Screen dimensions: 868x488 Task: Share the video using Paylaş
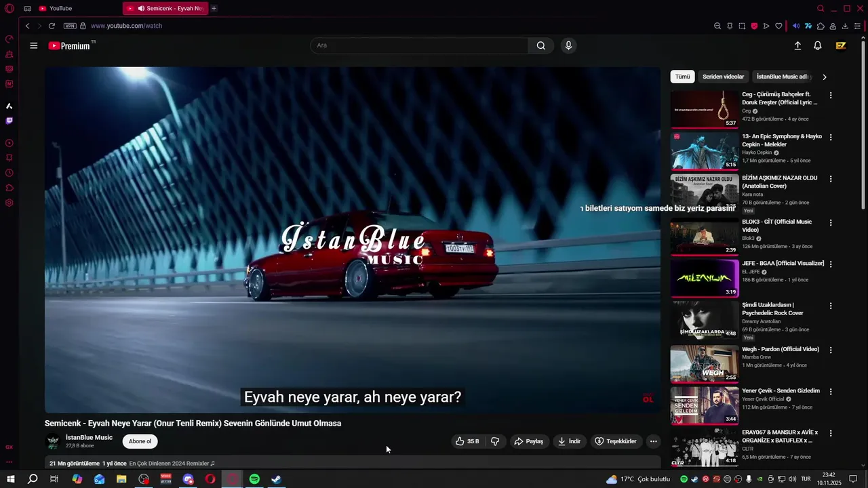pos(528,441)
